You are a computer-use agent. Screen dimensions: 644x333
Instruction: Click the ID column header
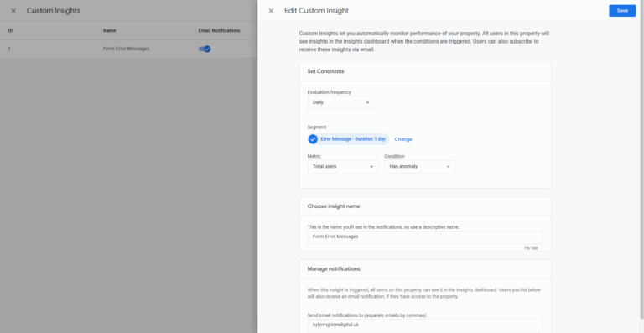10,30
